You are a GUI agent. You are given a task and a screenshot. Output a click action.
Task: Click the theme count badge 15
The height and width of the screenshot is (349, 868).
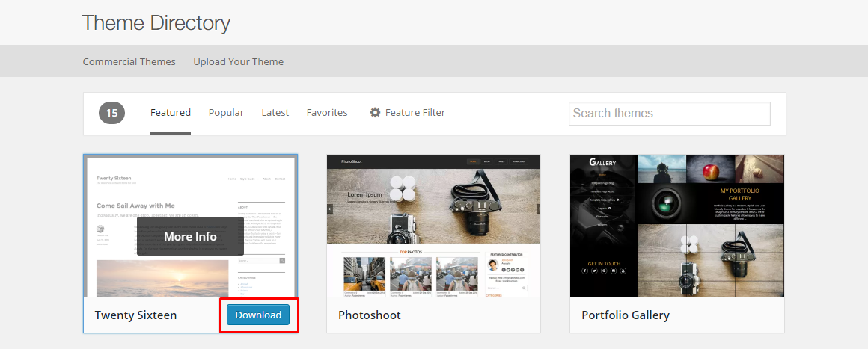coord(111,113)
